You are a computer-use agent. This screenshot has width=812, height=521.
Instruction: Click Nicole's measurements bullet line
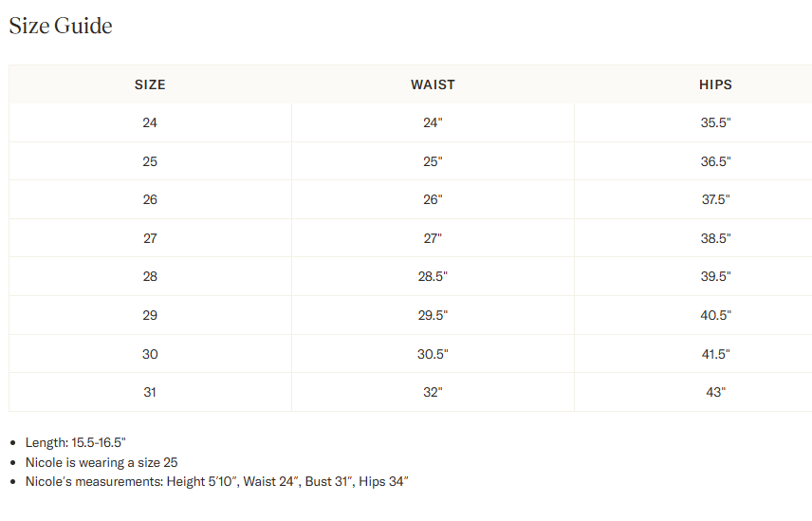217,482
